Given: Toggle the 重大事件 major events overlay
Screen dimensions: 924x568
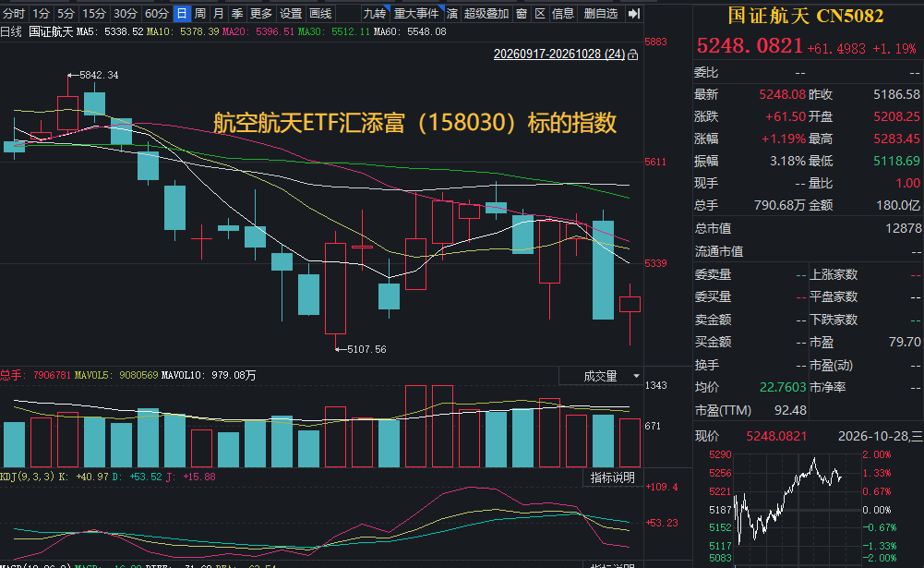Looking at the screenshot, I should tap(416, 14).
